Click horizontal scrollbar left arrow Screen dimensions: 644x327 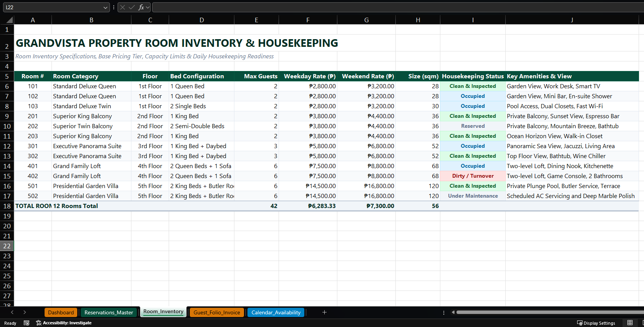point(453,312)
